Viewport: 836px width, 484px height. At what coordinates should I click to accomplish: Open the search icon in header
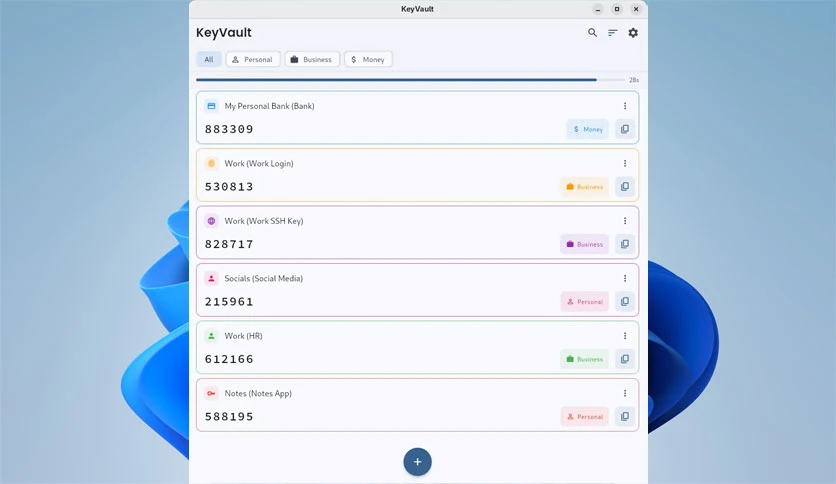click(x=592, y=33)
